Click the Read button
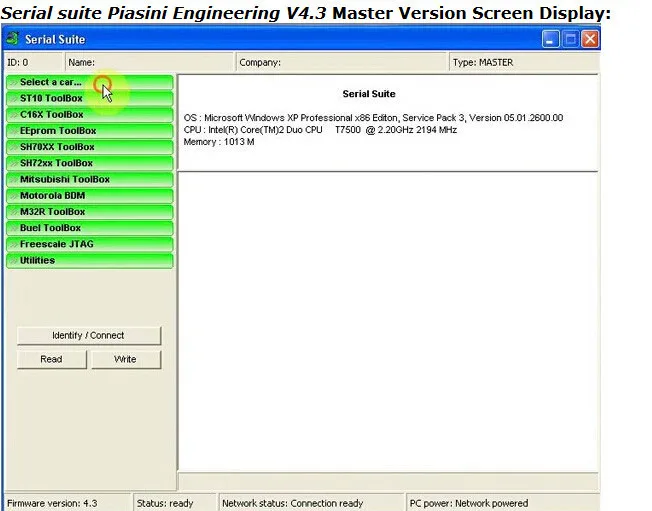The width and height of the screenshot is (652, 511). [52, 359]
